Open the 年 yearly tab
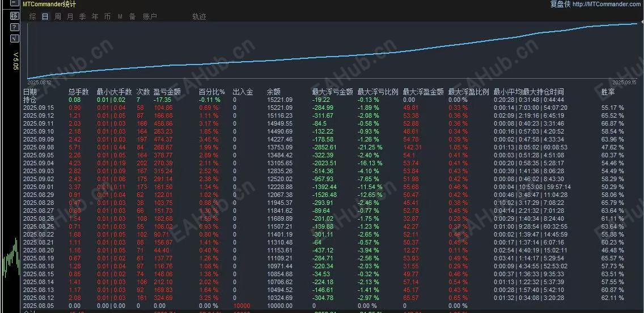The image size is (644, 313). (x=95, y=16)
